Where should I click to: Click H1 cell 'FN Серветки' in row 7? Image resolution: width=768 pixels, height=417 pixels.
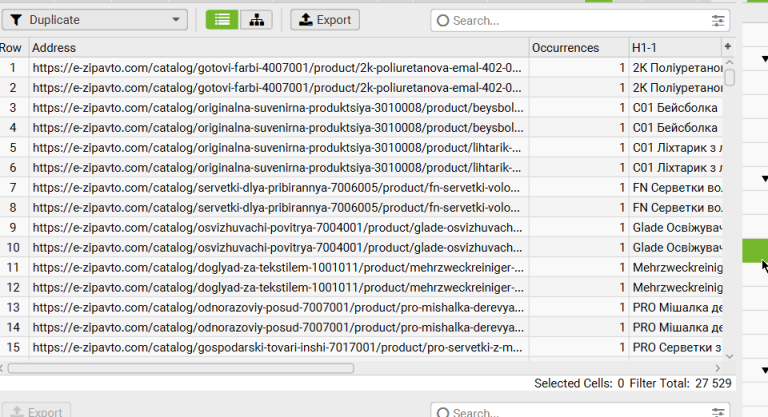click(677, 188)
